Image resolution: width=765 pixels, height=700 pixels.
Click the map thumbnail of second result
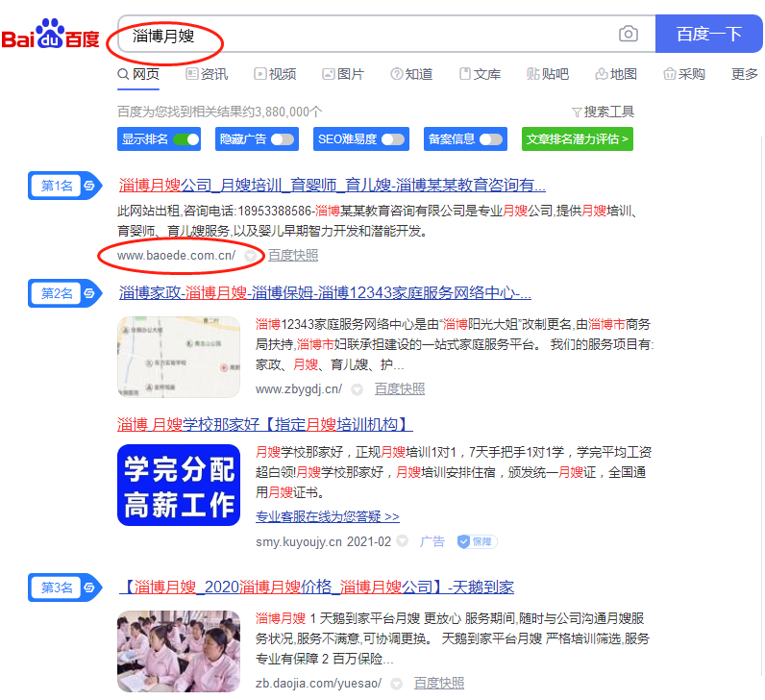[x=179, y=358]
